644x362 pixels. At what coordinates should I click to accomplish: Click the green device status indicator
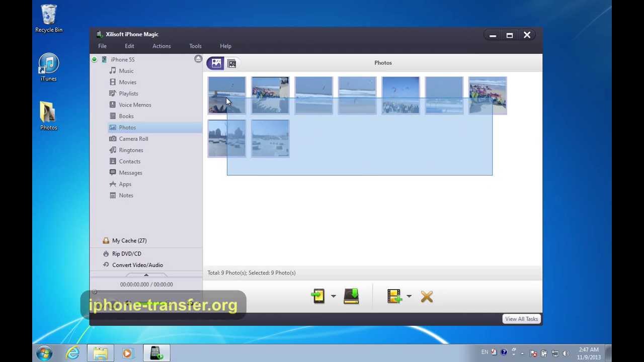(x=94, y=59)
